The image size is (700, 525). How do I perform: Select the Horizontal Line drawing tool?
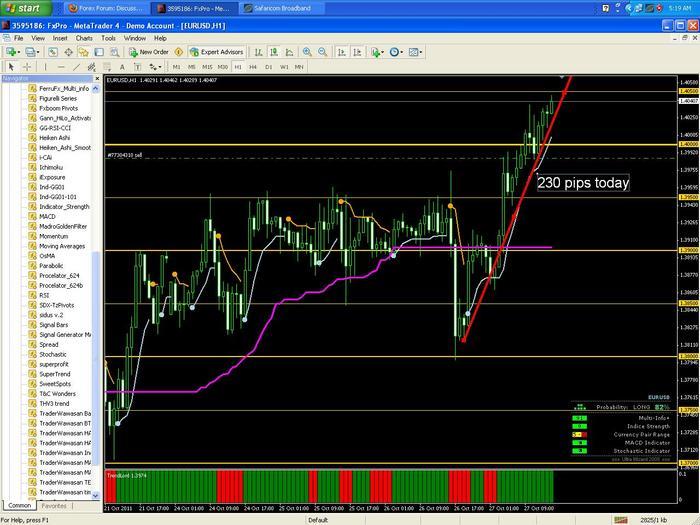[61, 67]
